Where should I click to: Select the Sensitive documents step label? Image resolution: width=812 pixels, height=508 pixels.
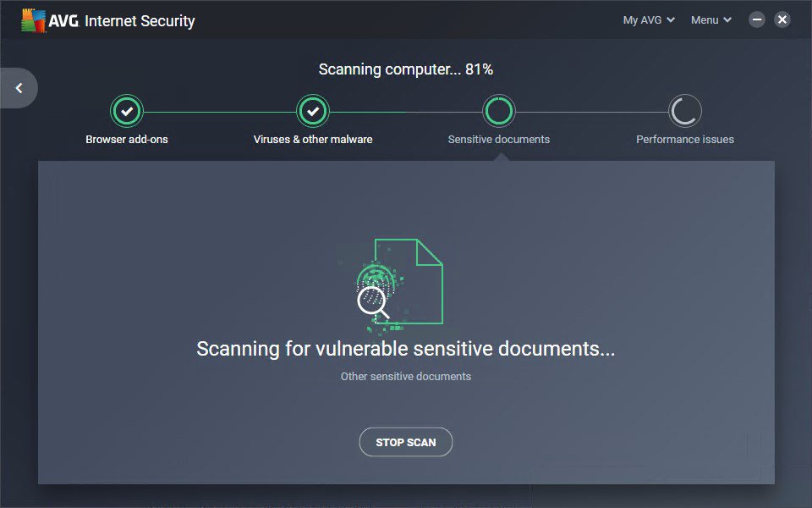[499, 140]
